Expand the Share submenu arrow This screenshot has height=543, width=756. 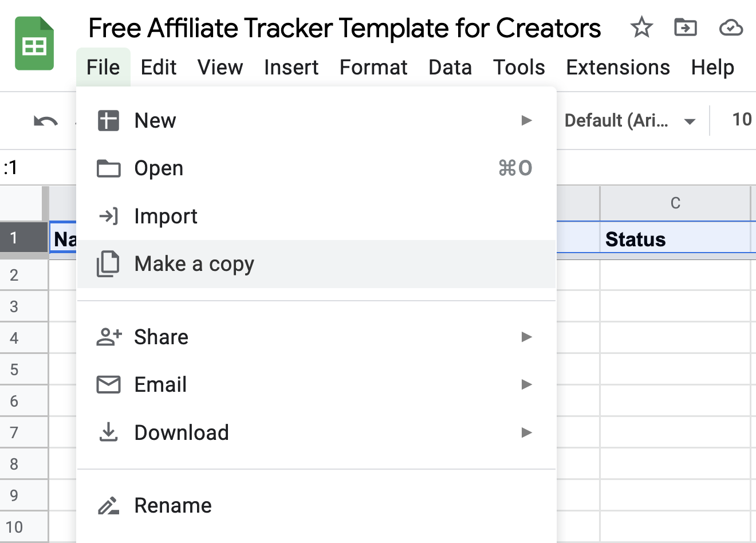526,337
